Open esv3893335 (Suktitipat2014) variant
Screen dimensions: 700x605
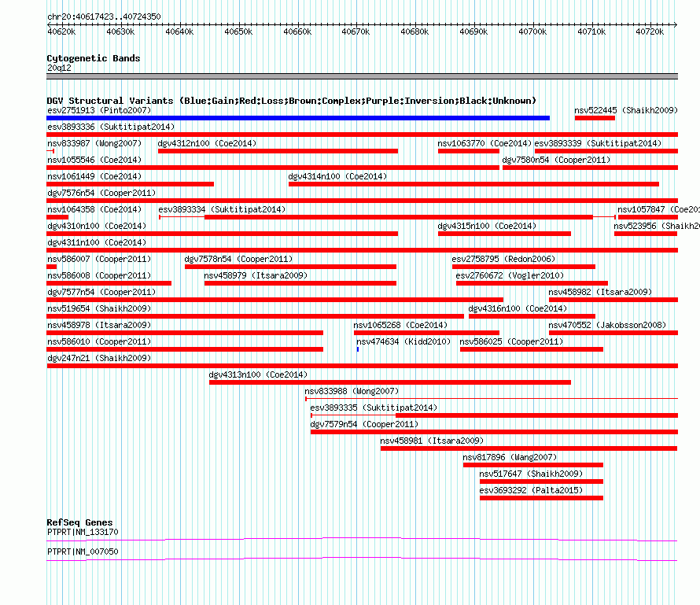click(374, 408)
